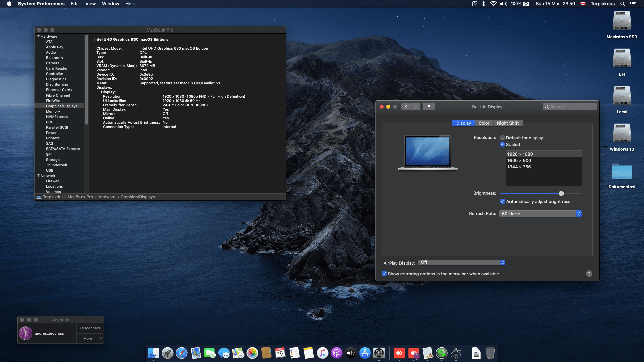The image size is (644, 362).
Task: Switch to the Color tab
Action: coord(484,123)
